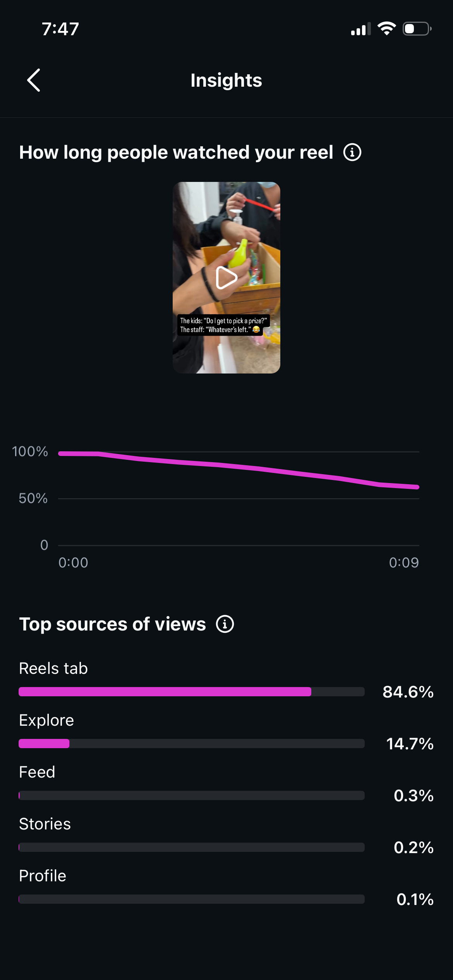The height and width of the screenshot is (980, 453).
Task: Select the Feed source bar
Action: point(192,795)
